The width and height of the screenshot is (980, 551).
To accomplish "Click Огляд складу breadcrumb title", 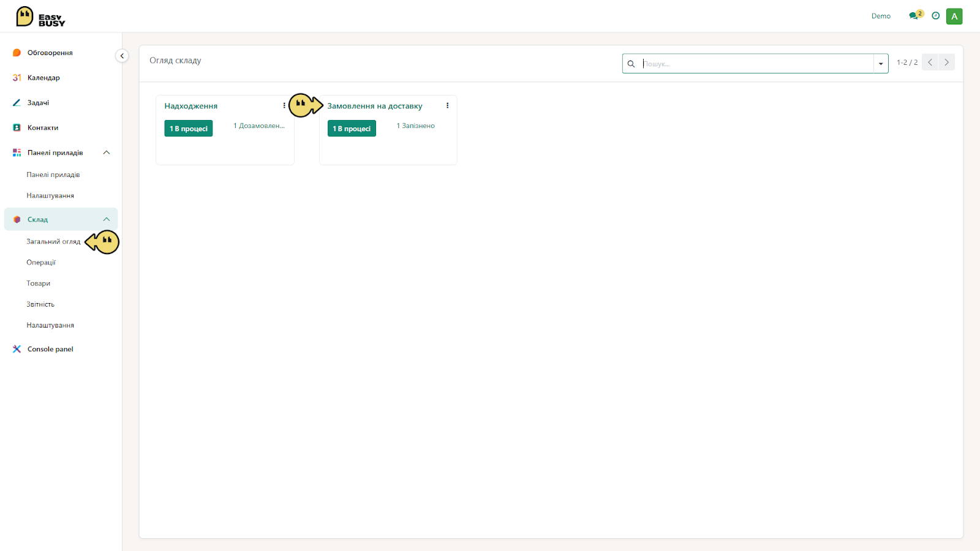I will pos(175,60).
